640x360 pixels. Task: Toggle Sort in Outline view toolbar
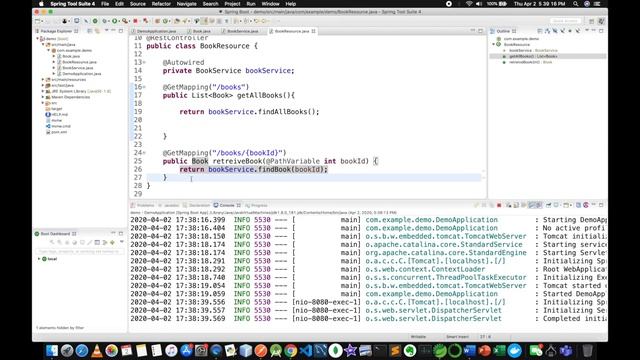547,31
